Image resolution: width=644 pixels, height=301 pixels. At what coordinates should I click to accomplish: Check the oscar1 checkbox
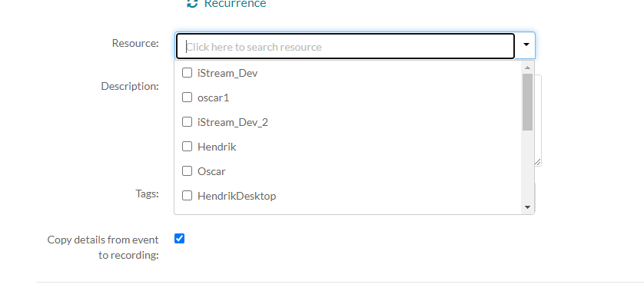click(x=187, y=98)
